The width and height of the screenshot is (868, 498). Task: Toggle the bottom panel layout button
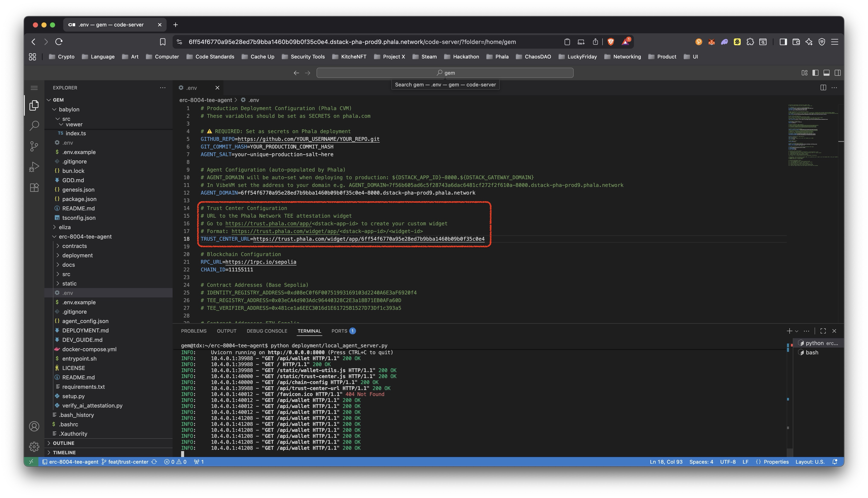(x=826, y=73)
